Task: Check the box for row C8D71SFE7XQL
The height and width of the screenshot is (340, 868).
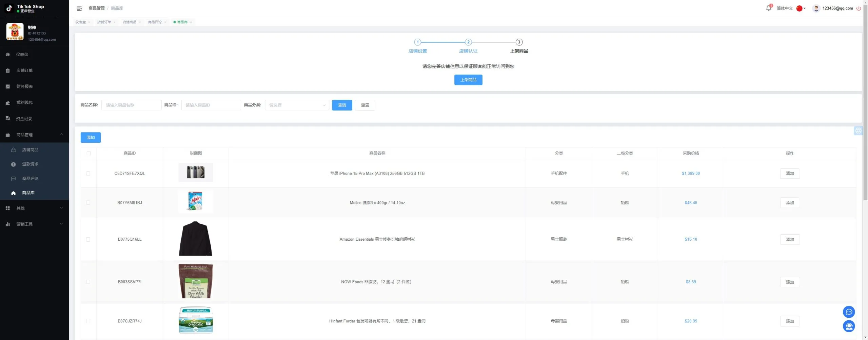Action: point(88,174)
